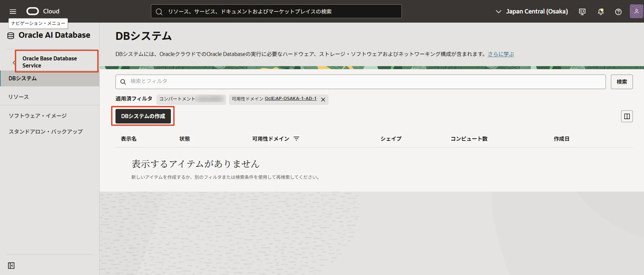The width and height of the screenshot is (644, 275).
Task: Click the 検索 button
Action: (622, 82)
